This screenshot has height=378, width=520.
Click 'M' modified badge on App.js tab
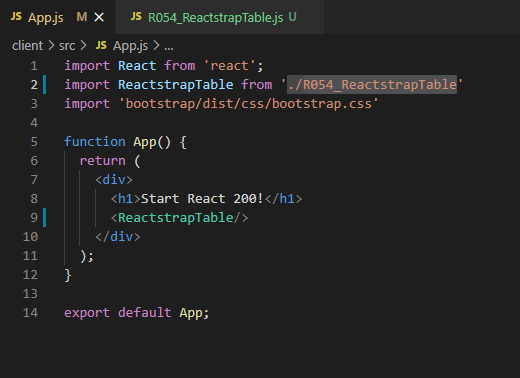pos(82,17)
